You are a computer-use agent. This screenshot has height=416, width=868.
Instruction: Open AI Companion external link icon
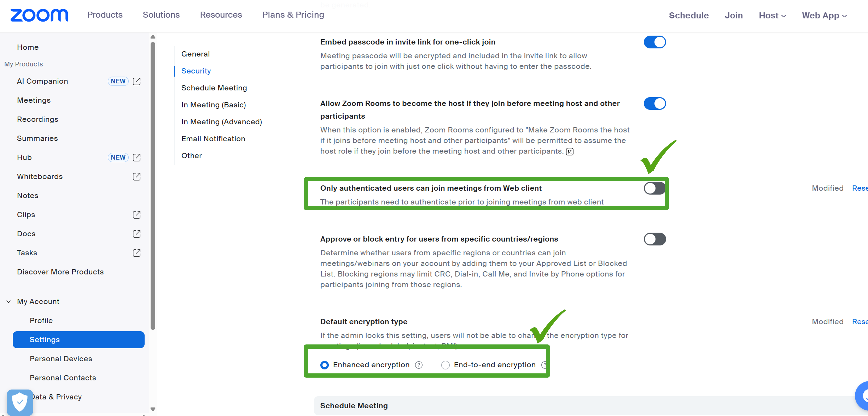[137, 81]
